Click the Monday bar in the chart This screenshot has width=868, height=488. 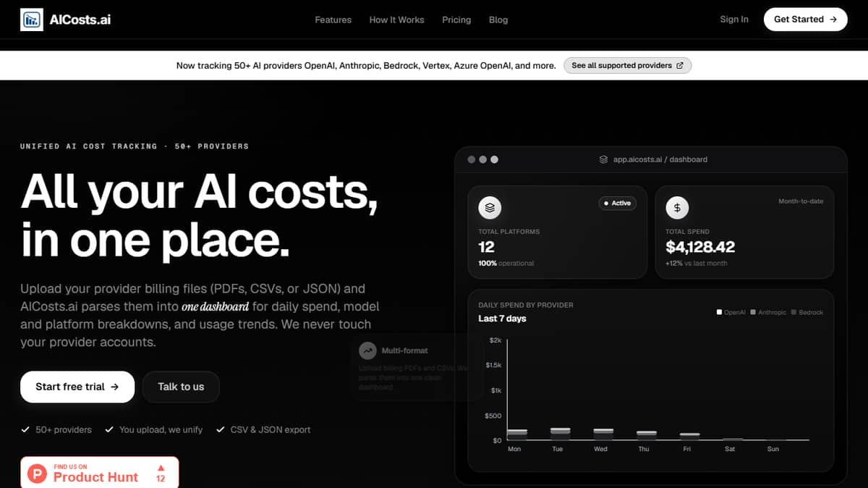tap(516, 434)
